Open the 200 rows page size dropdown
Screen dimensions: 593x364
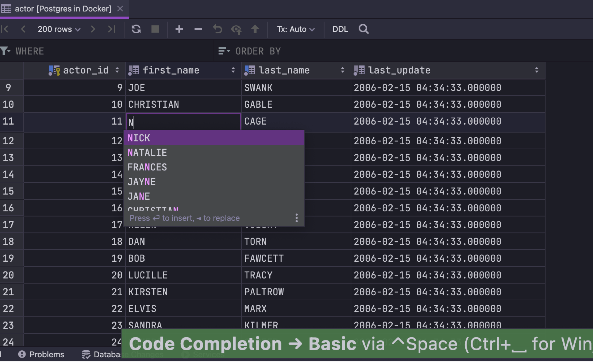point(59,29)
